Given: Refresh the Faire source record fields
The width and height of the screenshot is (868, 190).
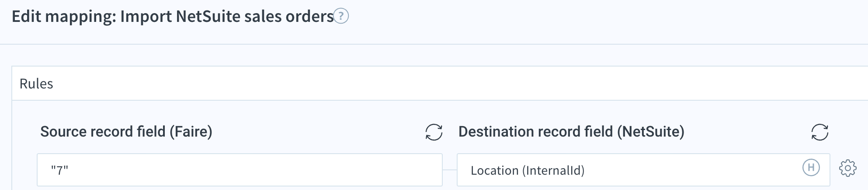Looking at the screenshot, I should tap(434, 132).
